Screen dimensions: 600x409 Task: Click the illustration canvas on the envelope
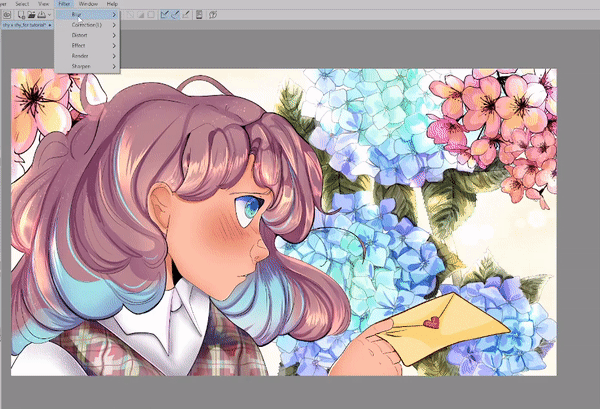pyautogui.click(x=444, y=328)
